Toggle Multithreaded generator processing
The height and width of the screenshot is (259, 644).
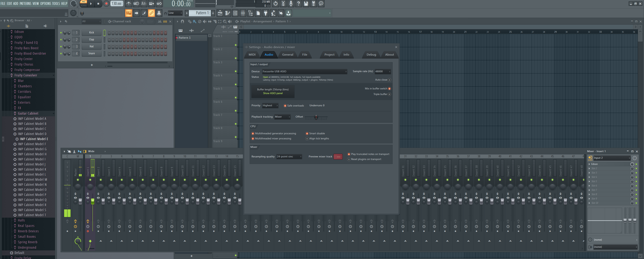tap(253, 134)
